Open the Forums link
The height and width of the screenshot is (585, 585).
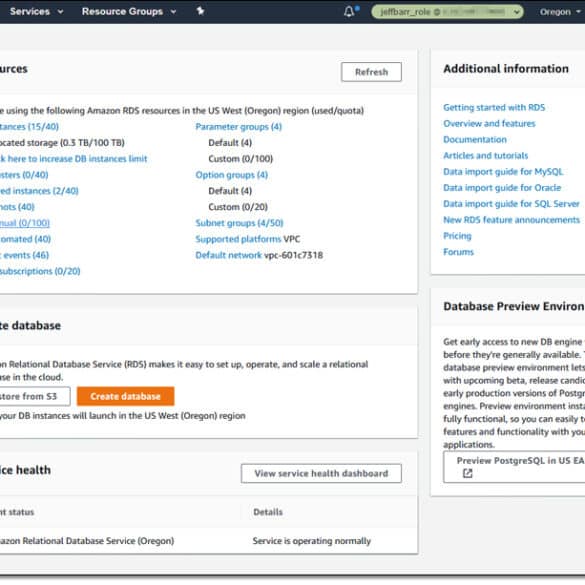click(x=459, y=252)
